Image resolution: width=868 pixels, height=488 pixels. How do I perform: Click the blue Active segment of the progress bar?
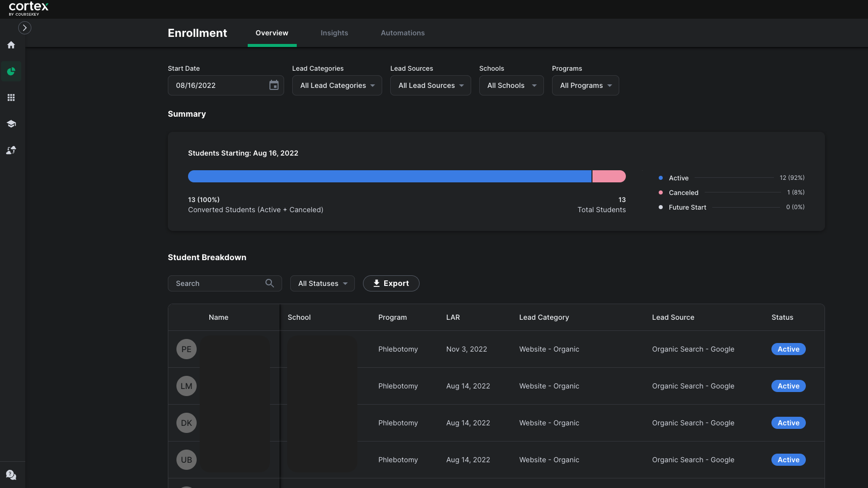point(390,176)
